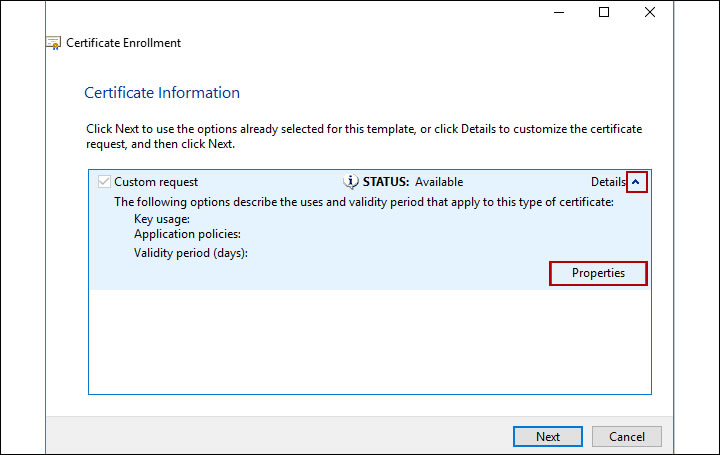Cancel the certificate enrollment
720x455 pixels.
(626, 436)
